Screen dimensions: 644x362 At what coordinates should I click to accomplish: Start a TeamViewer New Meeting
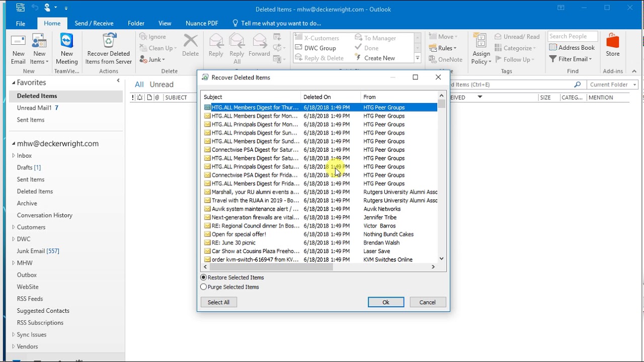coord(66,49)
